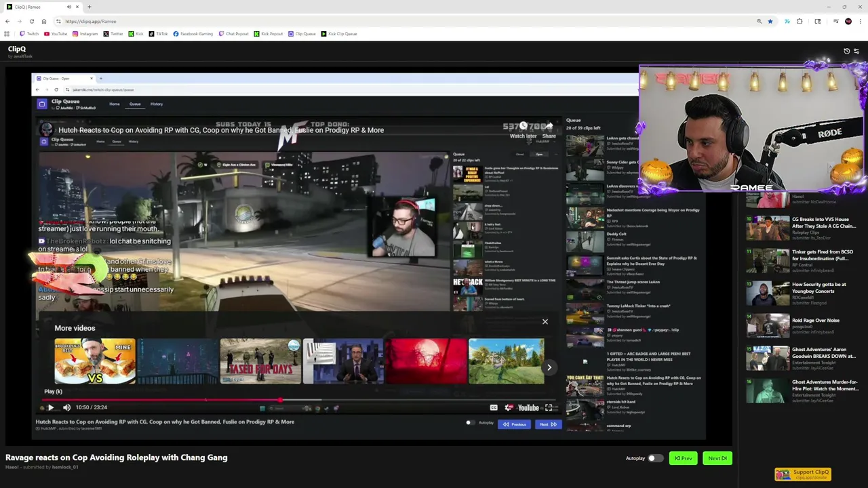Open the Kick Clip Queue bookmark

[x=339, y=34]
